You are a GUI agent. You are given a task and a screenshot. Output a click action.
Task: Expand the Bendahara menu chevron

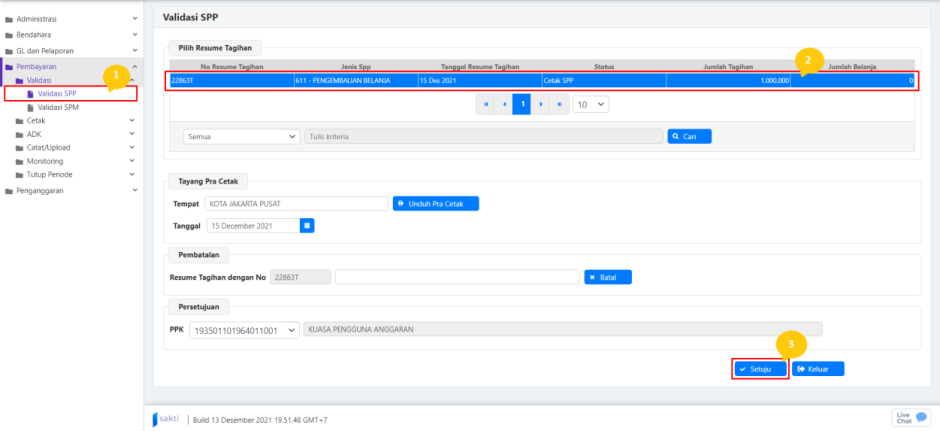click(134, 35)
